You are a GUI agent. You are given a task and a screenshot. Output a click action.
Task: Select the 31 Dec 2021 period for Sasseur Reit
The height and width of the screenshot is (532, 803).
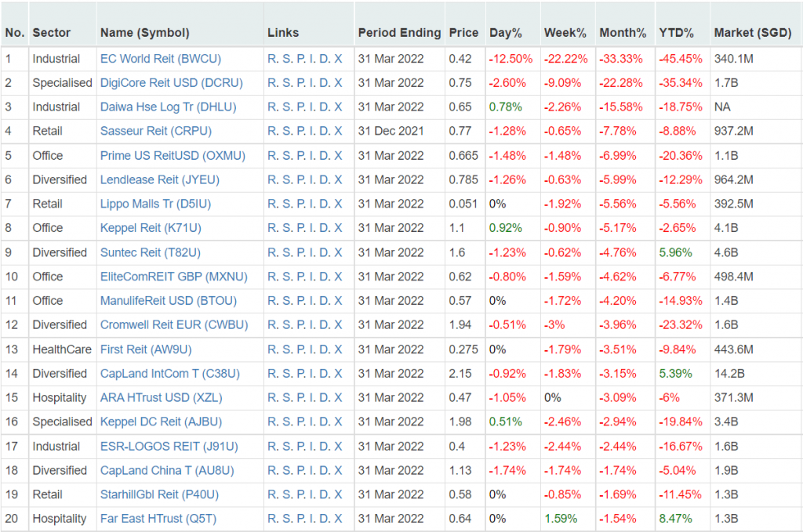pyautogui.click(x=391, y=131)
